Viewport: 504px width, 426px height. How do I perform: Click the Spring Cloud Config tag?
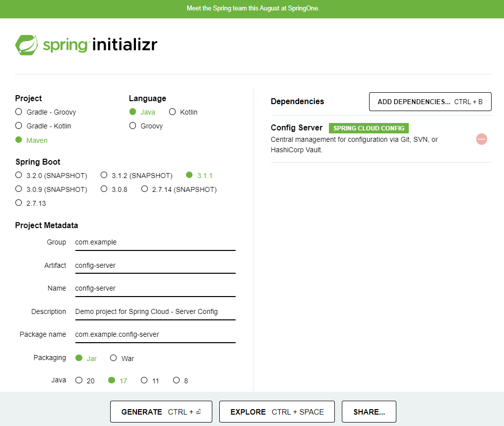369,128
